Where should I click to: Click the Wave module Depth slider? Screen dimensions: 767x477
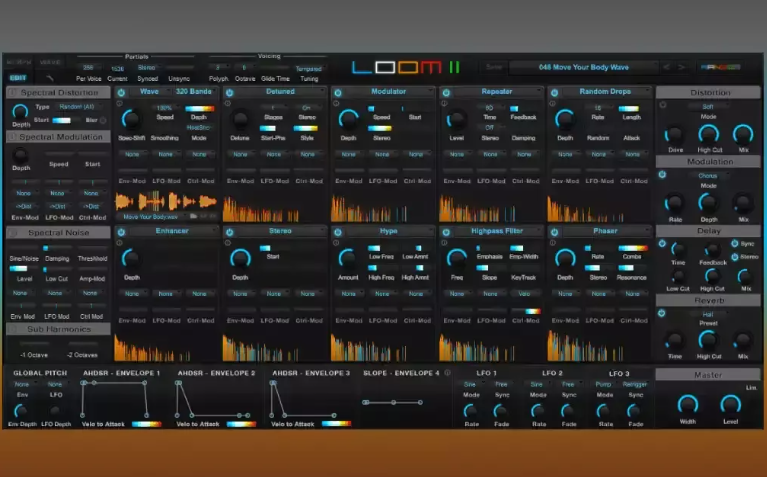point(199,108)
